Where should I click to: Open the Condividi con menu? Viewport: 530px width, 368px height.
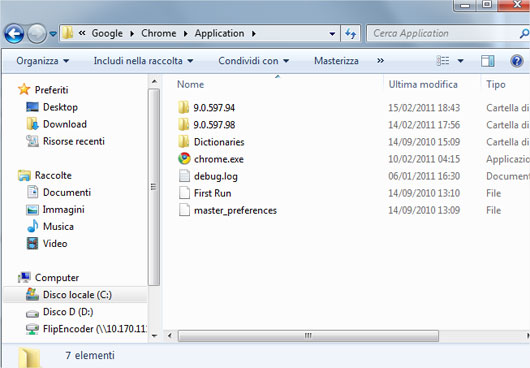pyautogui.click(x=254, y=61)
